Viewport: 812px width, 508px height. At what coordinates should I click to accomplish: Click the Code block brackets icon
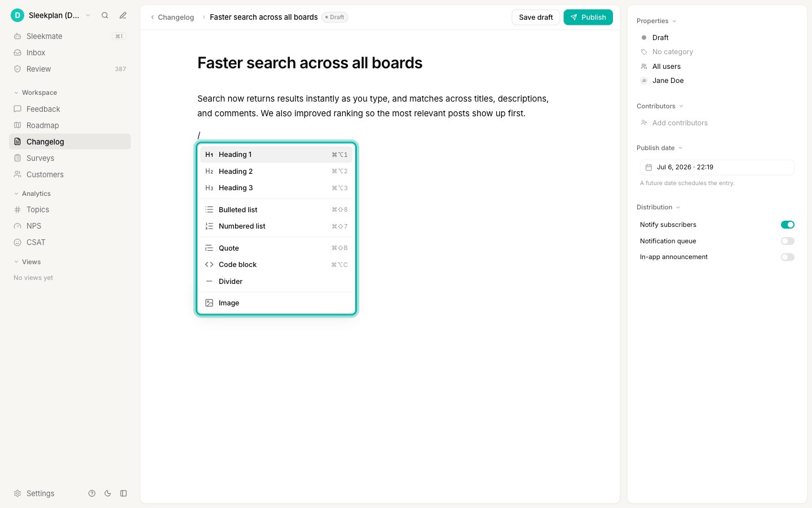[x=209, y=265]
